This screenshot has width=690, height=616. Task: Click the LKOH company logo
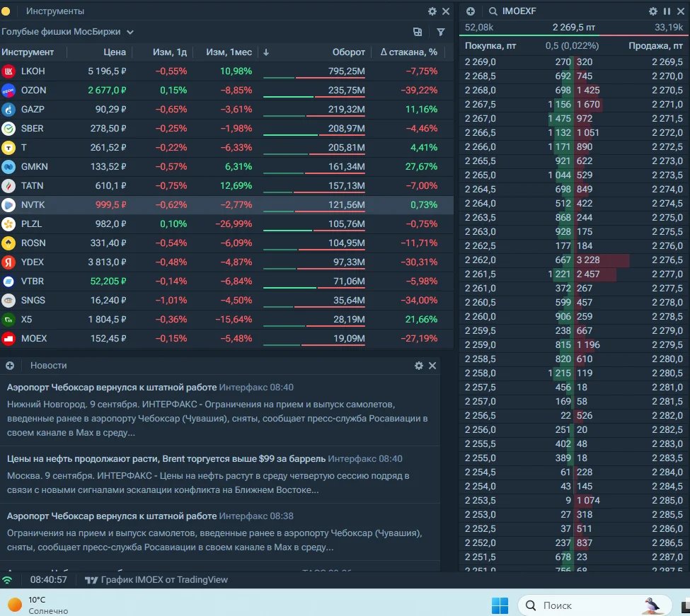pos(8,71)
